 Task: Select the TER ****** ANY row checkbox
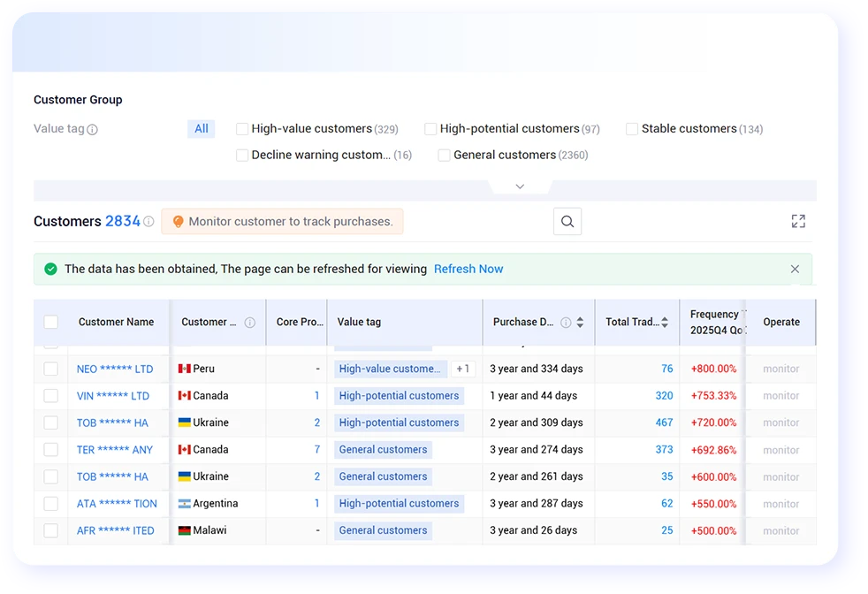pyautogui.click(x=51, y=450)
